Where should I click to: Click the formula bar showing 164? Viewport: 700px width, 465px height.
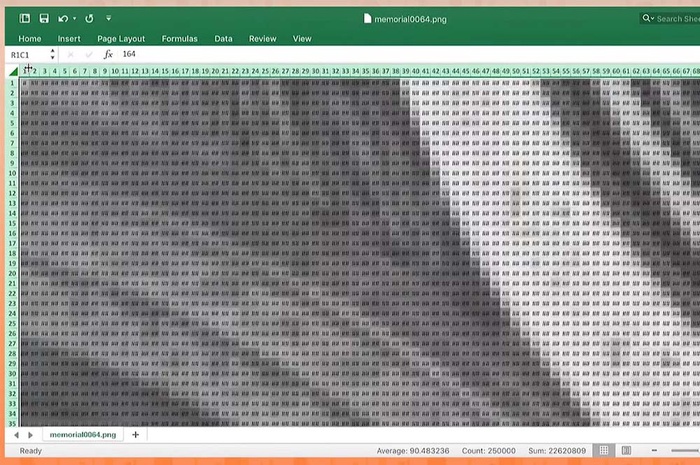(408, 54)
